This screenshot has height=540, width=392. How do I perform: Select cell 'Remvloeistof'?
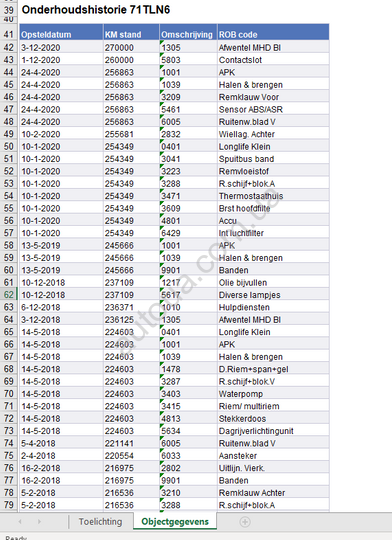(x=273, y=171)
